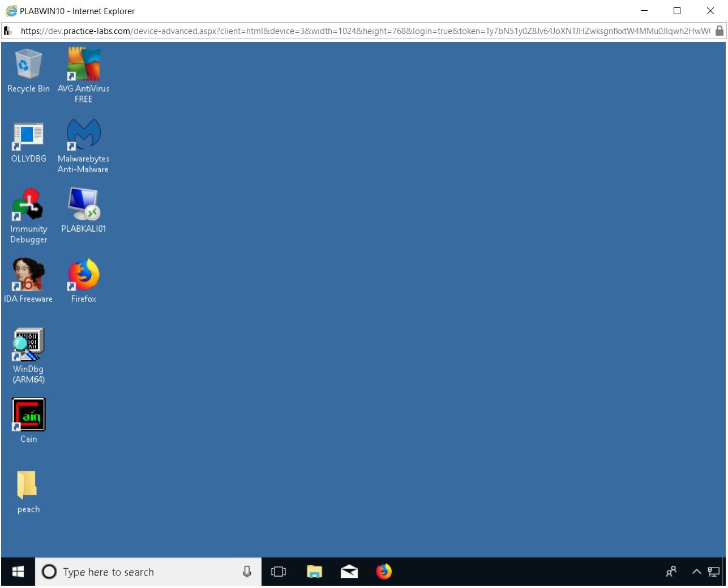Open the Mail app from the taskbar
Screen dimensions: 728x588
click(x=349, y=572)
